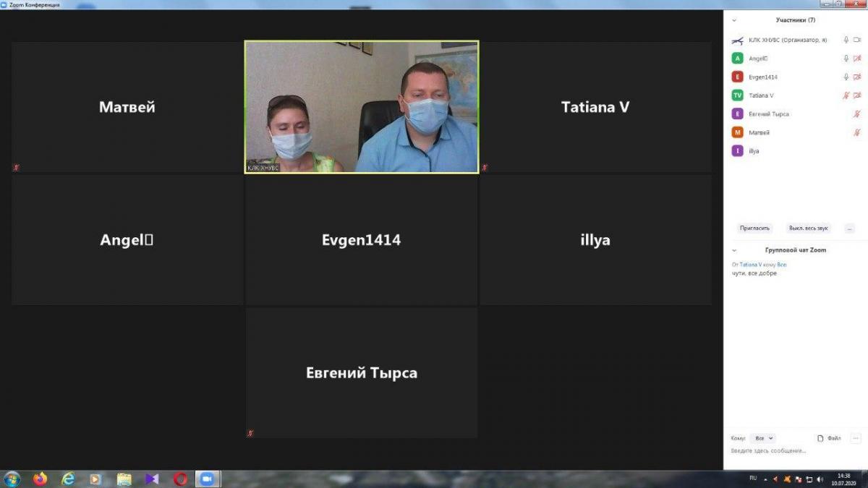Click the Пригласить invite button
Screen dimensions: 868x488
coord(754,228)
